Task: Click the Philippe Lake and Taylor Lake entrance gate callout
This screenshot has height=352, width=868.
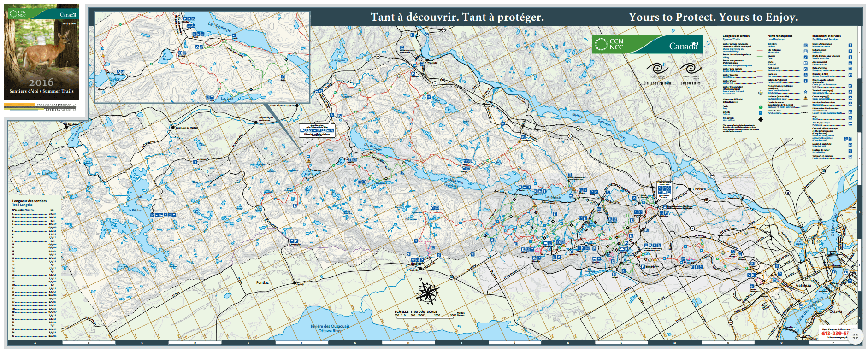Action: (317, 130)
